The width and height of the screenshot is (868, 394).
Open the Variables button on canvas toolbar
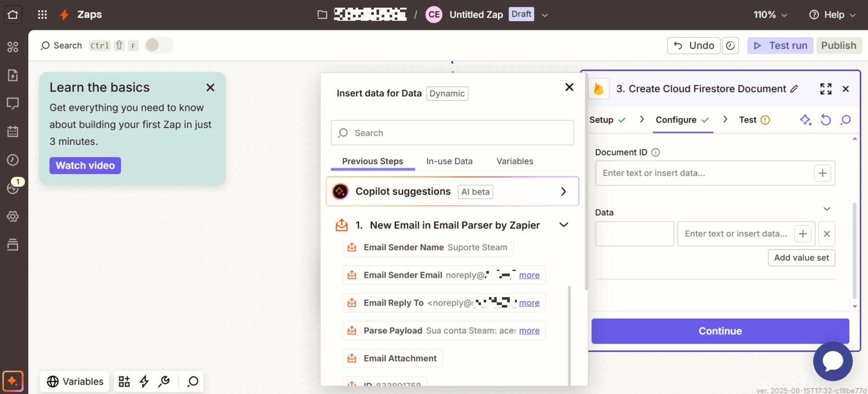(75, 381)
